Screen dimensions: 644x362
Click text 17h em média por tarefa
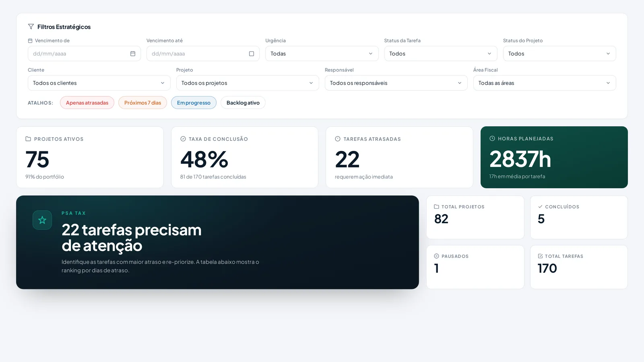[x=517, y=176]
